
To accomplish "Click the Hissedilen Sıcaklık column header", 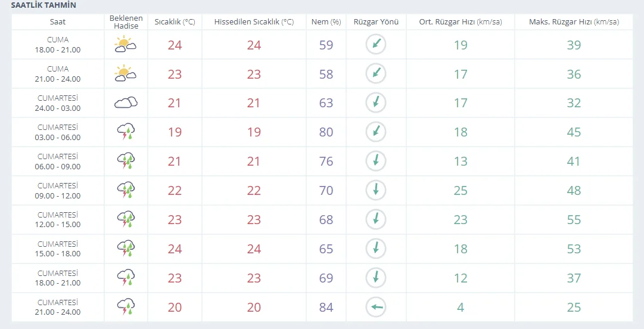I will pos(254,22).
